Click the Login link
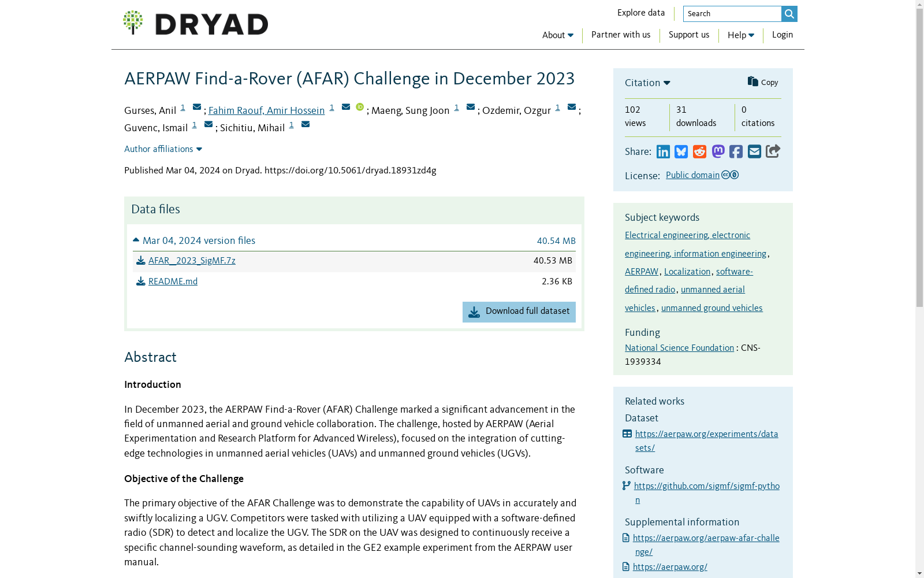924x578 pixels. (x=783, y=35)
